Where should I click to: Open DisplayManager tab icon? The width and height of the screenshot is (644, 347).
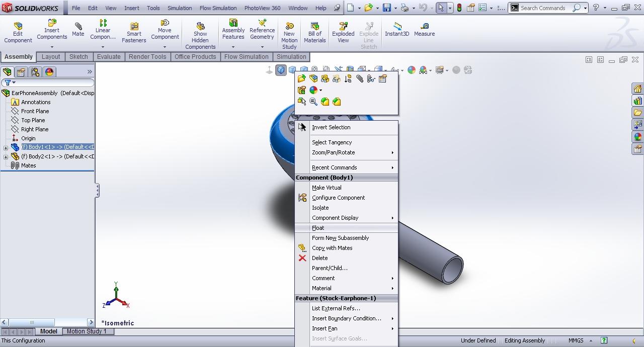49,72
